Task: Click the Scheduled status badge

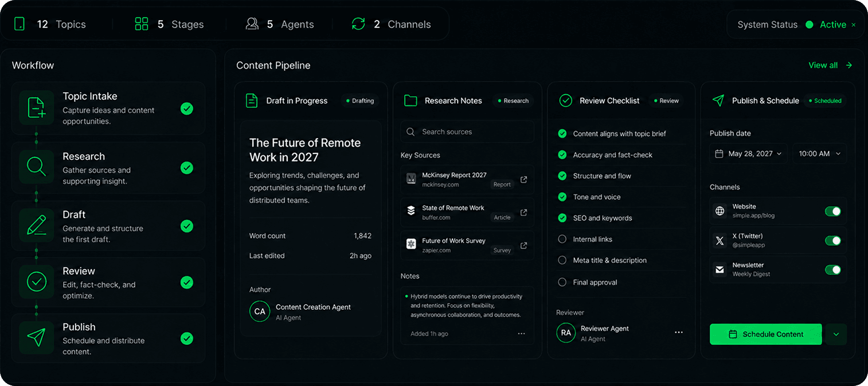Action: (x=824, y=101)
